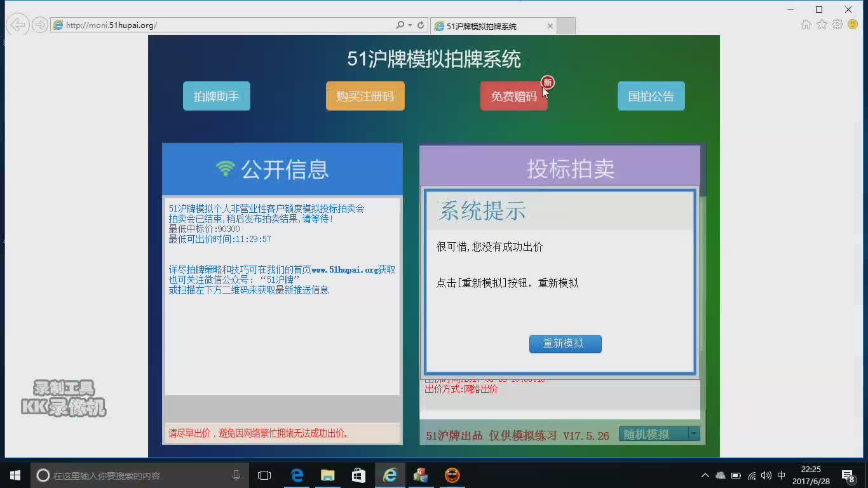Open the Wi-Fi network tray icon
Screen dimensions: 868x488
[x=752, y=475]
